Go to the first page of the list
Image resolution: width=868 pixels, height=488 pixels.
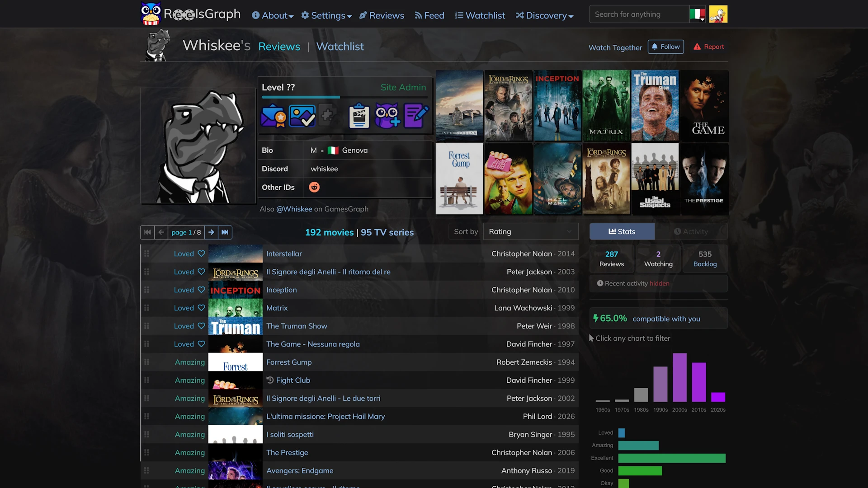coord(147,232)
